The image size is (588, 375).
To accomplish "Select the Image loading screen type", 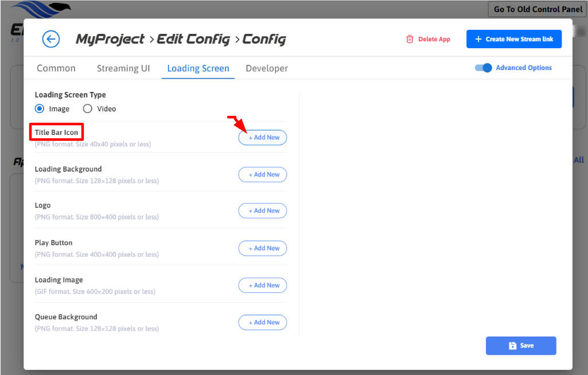I will (40, 109).
